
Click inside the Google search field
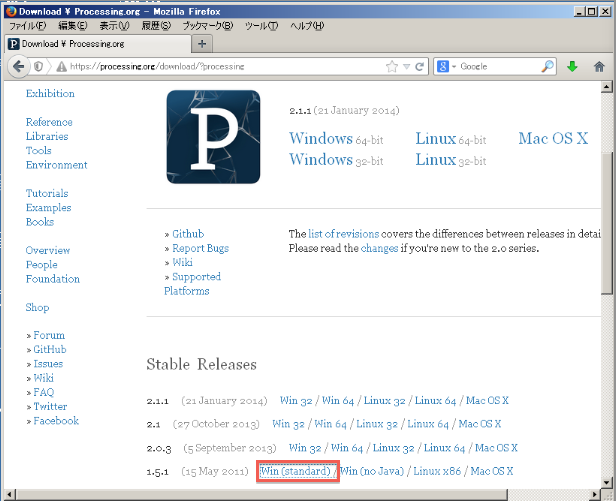498,66
